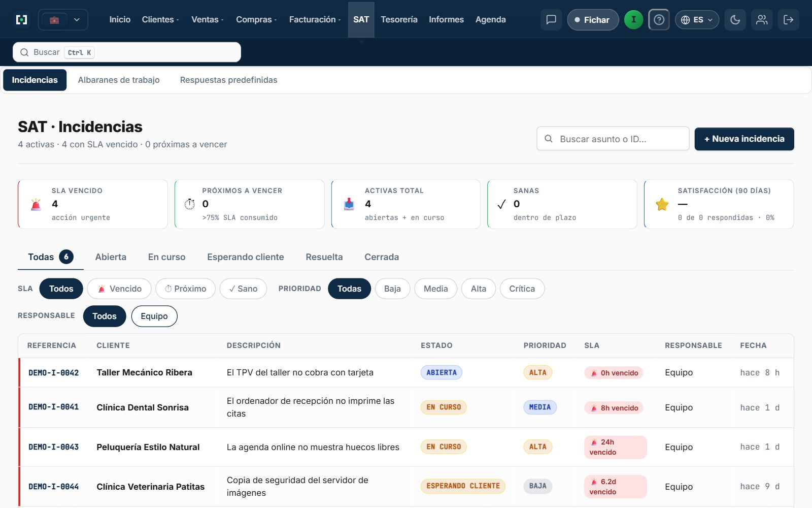Open Agenda in the top menu
Screen dimensions: 812x508
click(490, 19)
